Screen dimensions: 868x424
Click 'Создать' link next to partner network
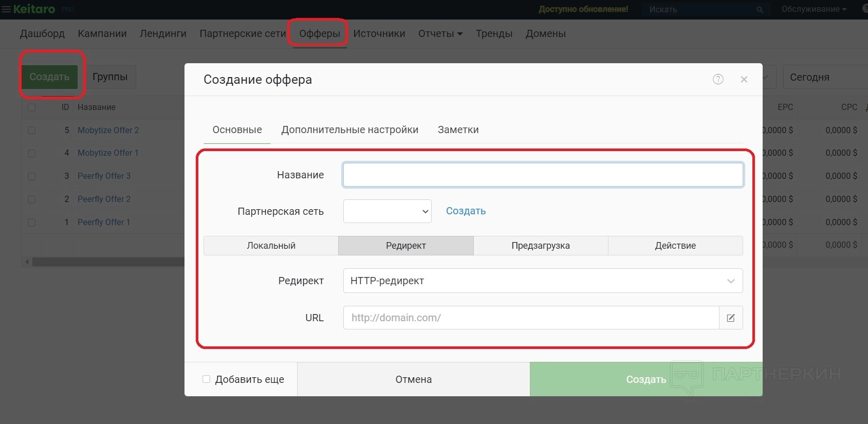(466, 211)
